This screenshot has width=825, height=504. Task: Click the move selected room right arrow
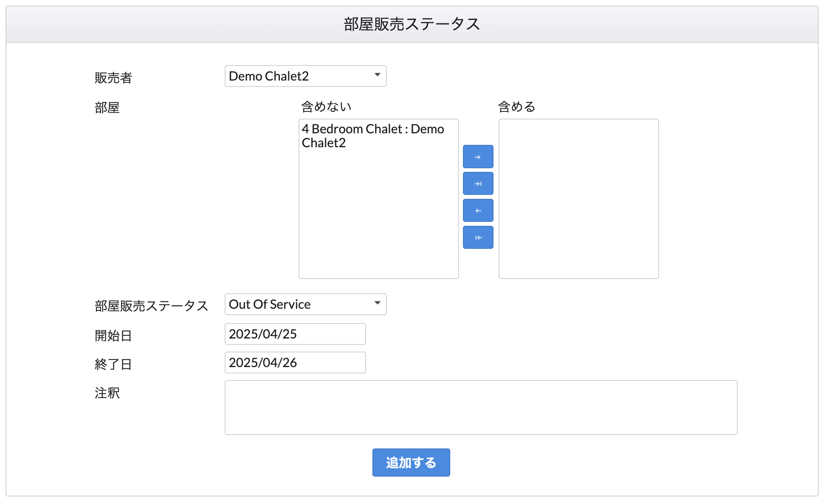click(478, 157)
